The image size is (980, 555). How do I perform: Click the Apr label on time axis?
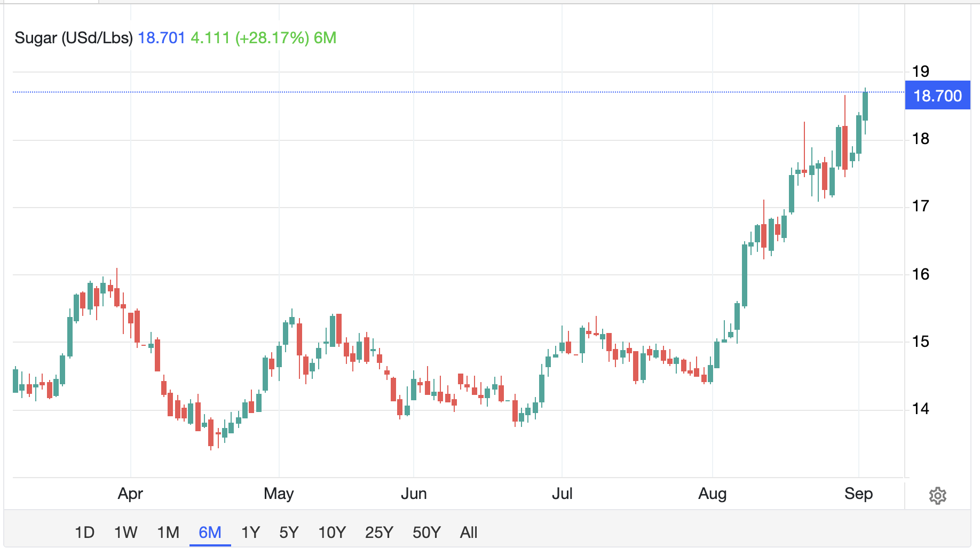pos(130,494)
